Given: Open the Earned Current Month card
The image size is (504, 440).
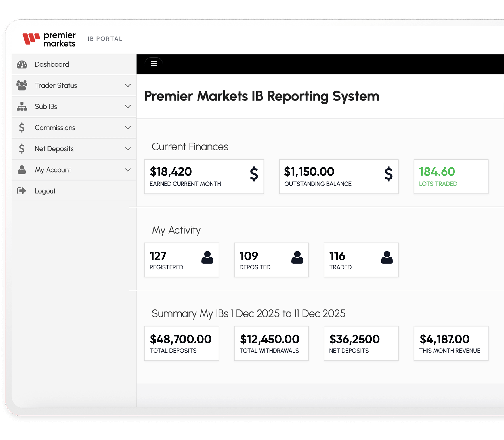Looking at the screenshot, I should click(204, 177).
